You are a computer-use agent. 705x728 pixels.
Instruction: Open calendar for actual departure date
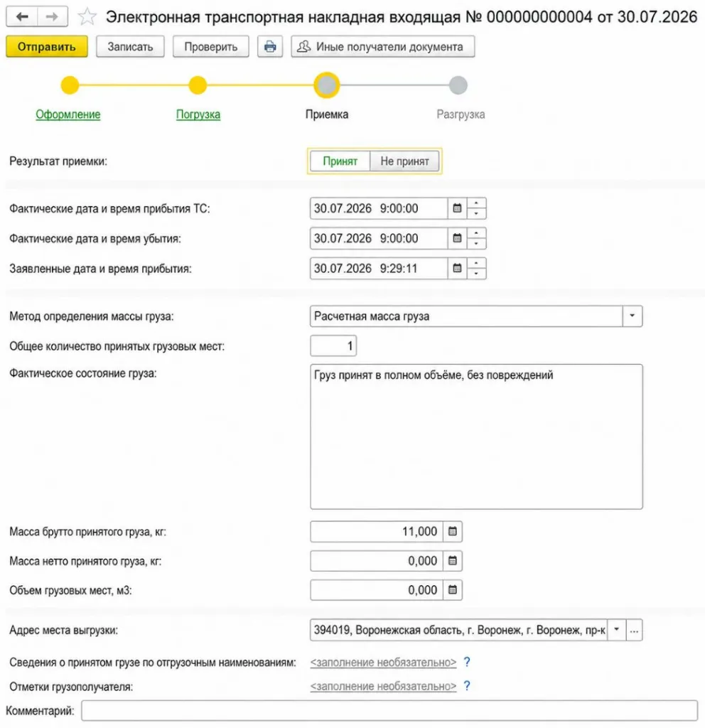(x=457, y=239)
